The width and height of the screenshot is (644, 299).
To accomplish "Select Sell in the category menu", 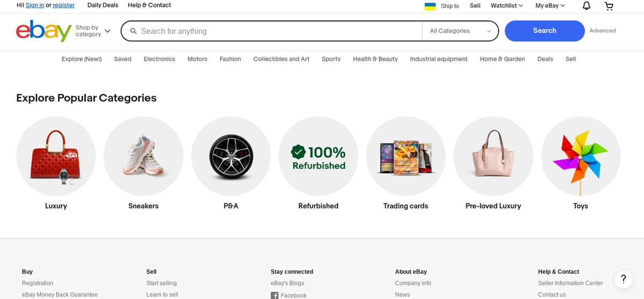I will (x=570, y=59).
